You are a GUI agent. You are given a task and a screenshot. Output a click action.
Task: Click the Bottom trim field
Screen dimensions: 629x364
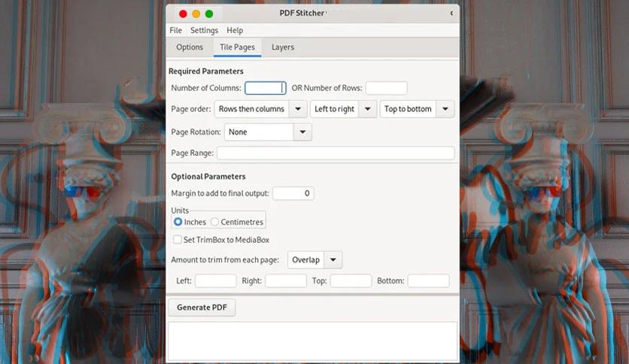[428, 281]
